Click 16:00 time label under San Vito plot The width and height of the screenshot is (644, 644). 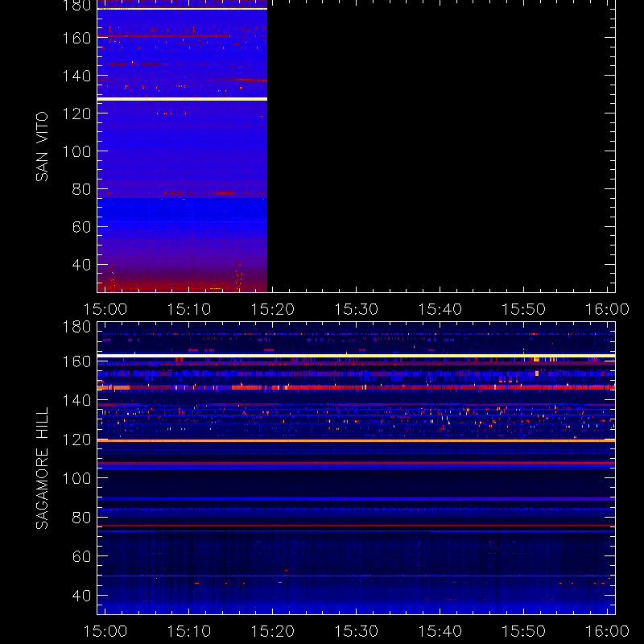[607, 309]
